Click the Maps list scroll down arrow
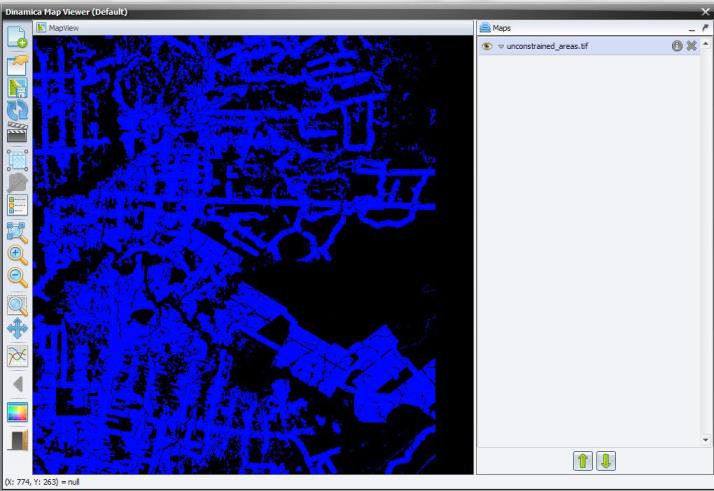The image size is (714, 491). [x=706, y=440]
